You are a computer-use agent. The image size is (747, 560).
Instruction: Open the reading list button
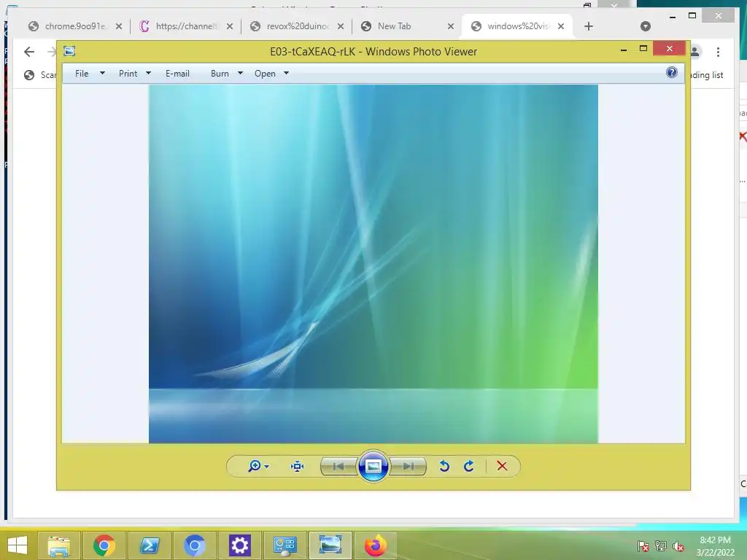[707, 75]
